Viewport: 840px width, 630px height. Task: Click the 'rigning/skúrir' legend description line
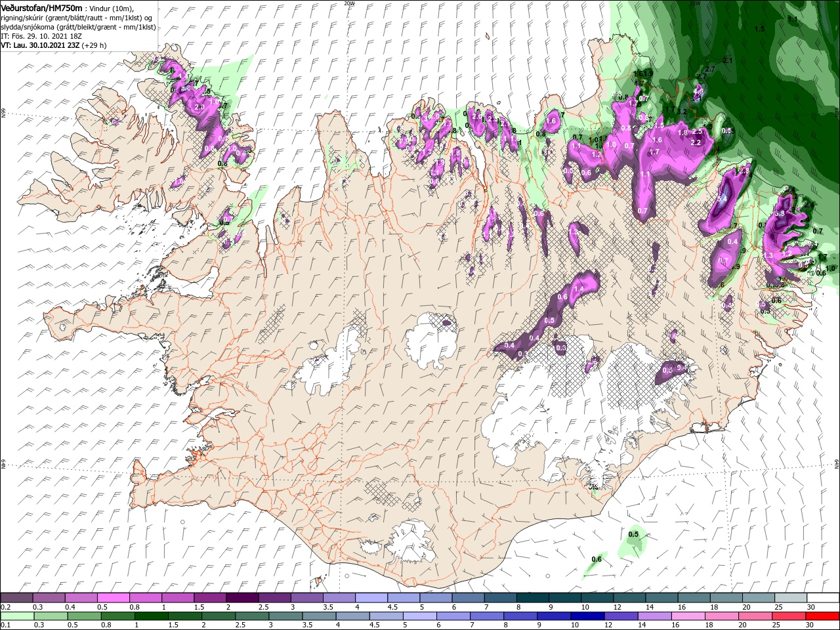(77, 17)
